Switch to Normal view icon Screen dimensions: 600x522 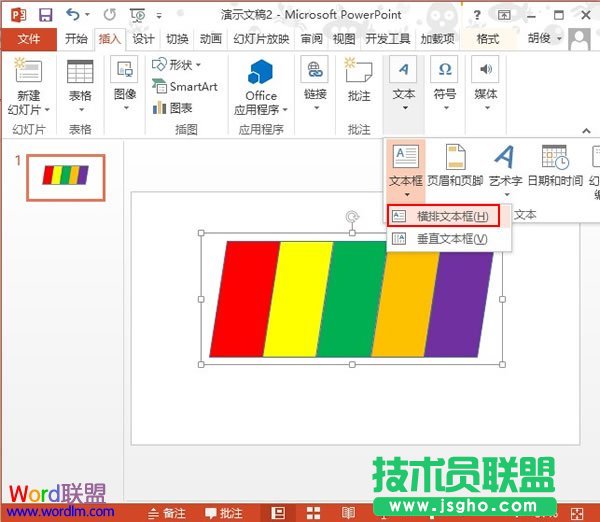click(x=278, y=513)
